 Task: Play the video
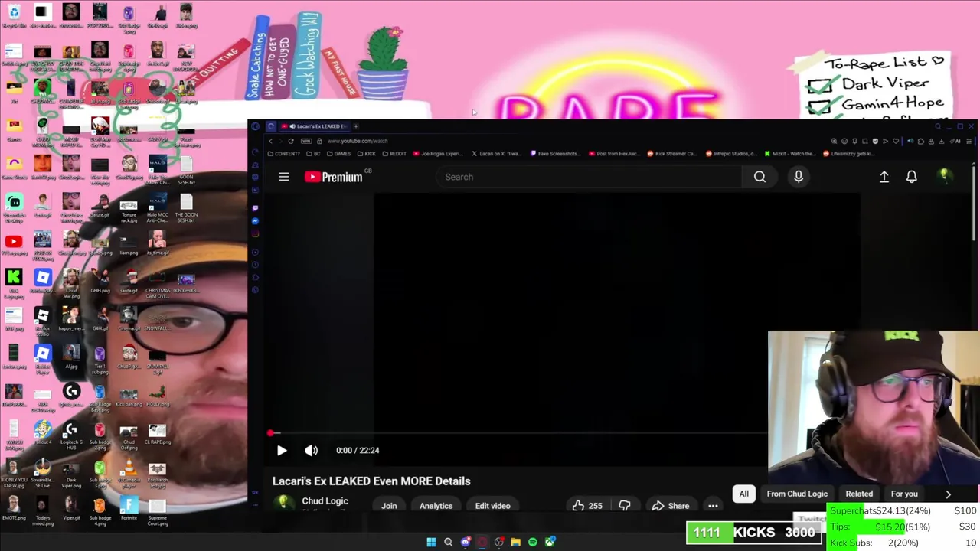(x=282, y=451)
